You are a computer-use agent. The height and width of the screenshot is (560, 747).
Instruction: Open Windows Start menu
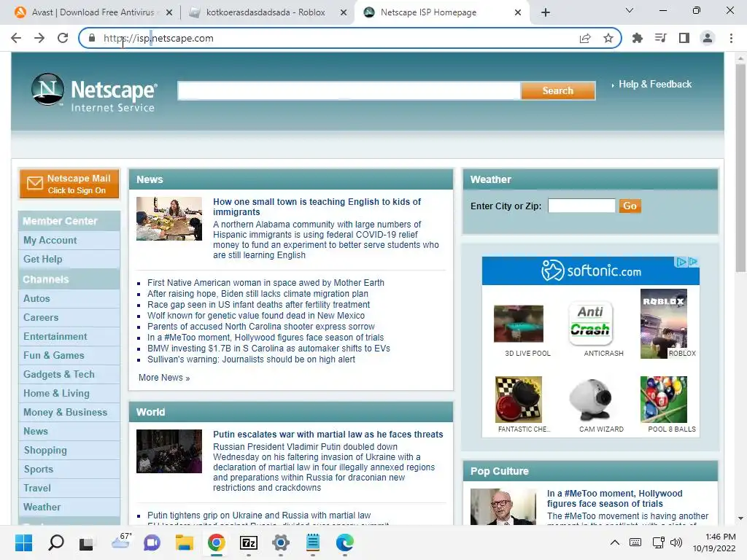point(23,542)
